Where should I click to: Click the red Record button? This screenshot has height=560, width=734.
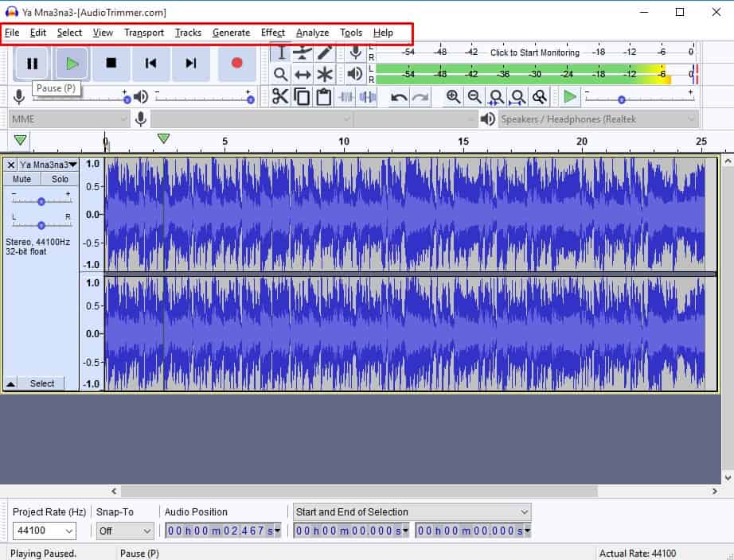[236, 63]
